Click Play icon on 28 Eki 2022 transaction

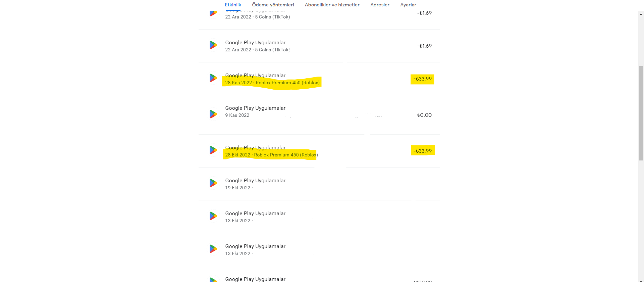(x=213, y=150)
